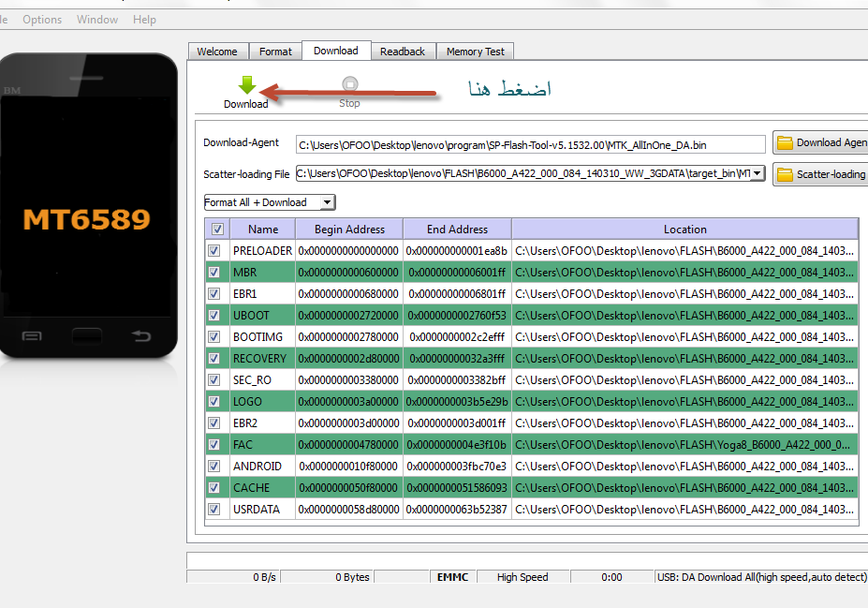
Task: Click the BOOTIMG end address cell
Action: [x=457, y=337]
